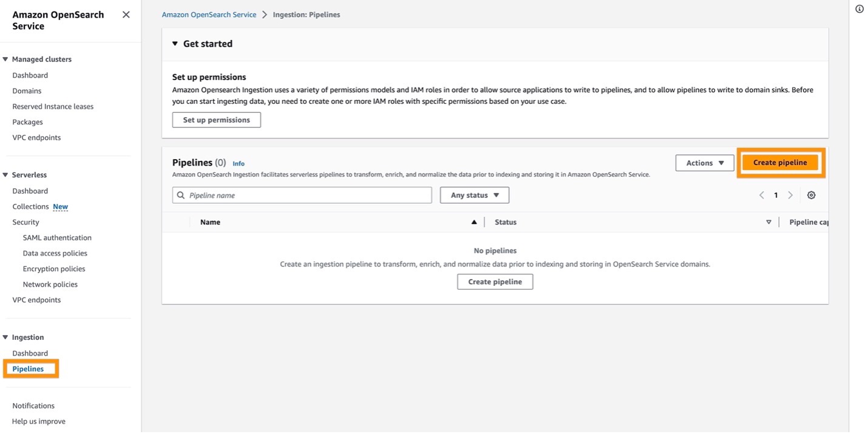Screen dimensions: 868x434
Task: Open Managed clusters Dashboard
Action: [30, 75]
